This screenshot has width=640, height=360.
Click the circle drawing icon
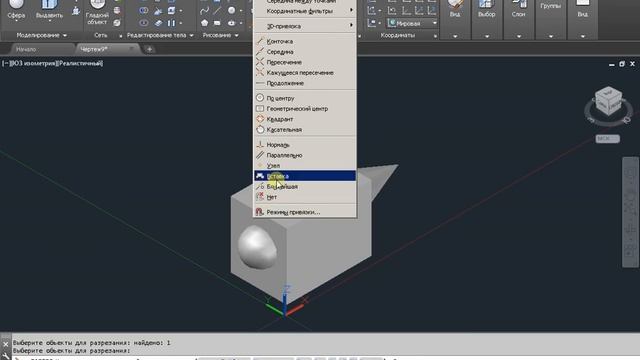(x=231, y=11)
